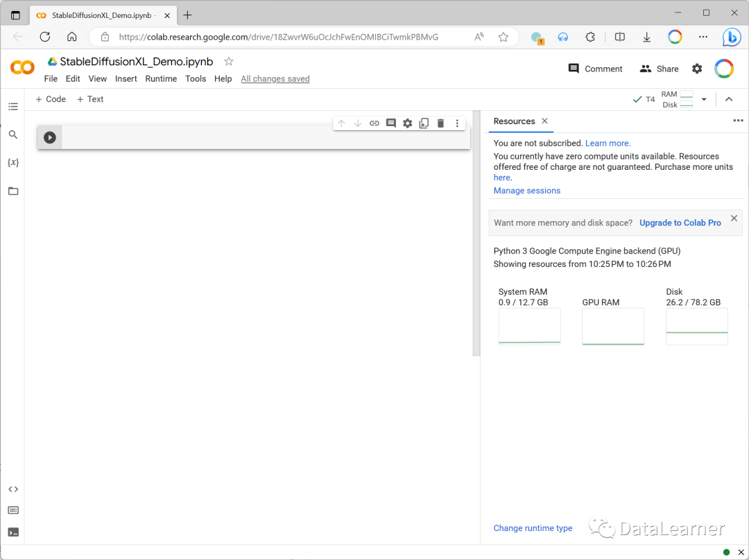Open the Comment button
Image resolution: width=749 pixels, height=560 pixels.
click(x=595, y=69)
